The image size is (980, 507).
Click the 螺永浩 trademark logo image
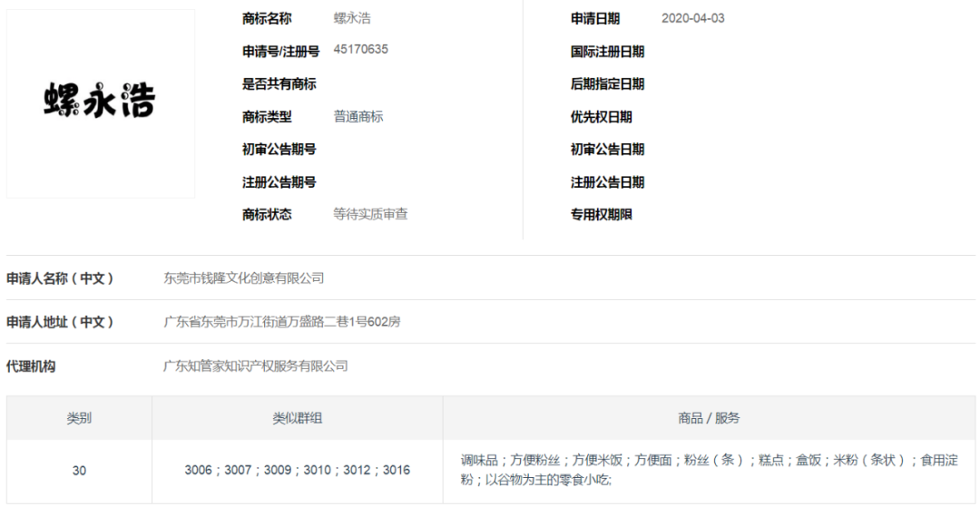tap(100, 103)
